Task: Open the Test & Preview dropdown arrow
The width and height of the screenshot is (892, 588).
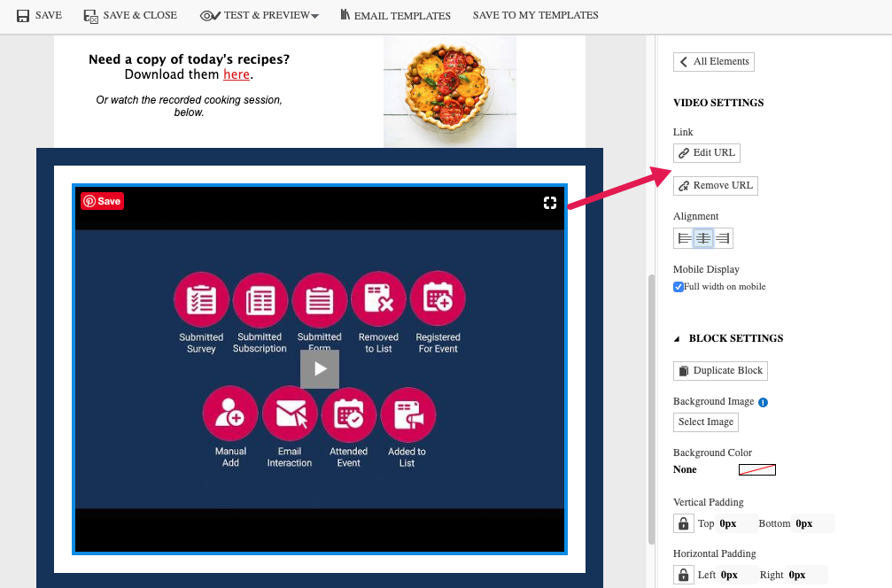Action: point(315,17)
